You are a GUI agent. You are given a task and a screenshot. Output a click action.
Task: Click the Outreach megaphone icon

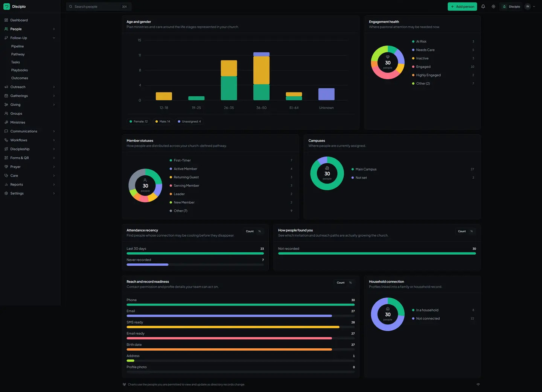click(x=6, y=87)
